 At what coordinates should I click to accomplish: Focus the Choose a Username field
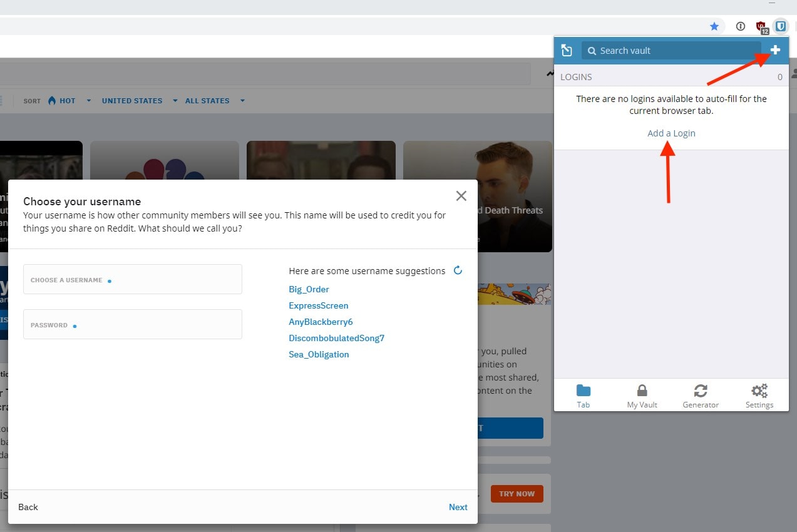[x=133, y=279]
